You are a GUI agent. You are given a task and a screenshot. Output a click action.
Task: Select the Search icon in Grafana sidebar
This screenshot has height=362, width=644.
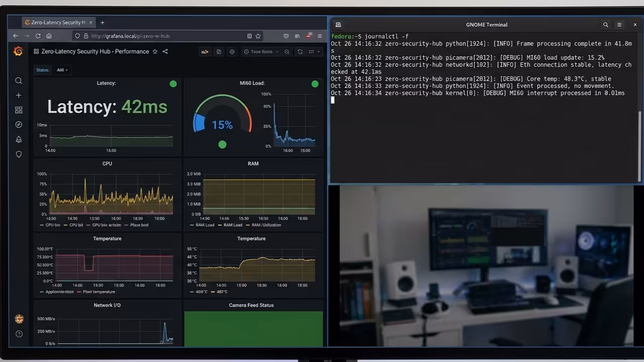tap(18, 80)
